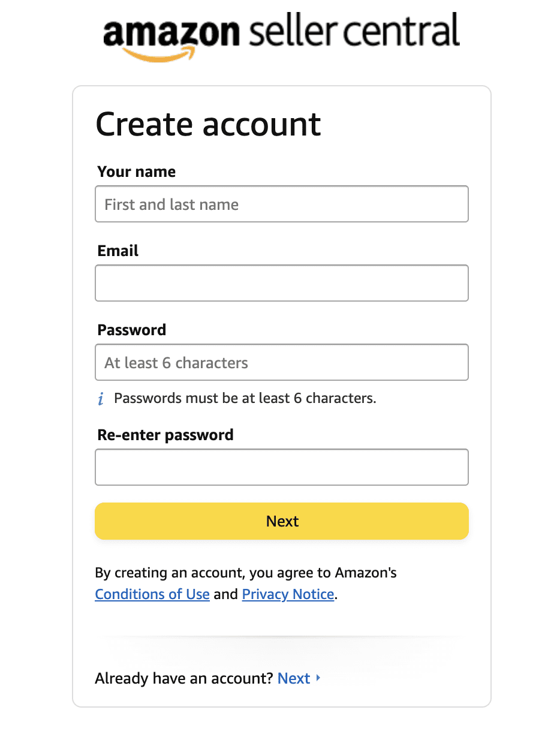Screen dimensions: 560x734
Task: Click the 'Create account' heading
Action: coord(209,124)
